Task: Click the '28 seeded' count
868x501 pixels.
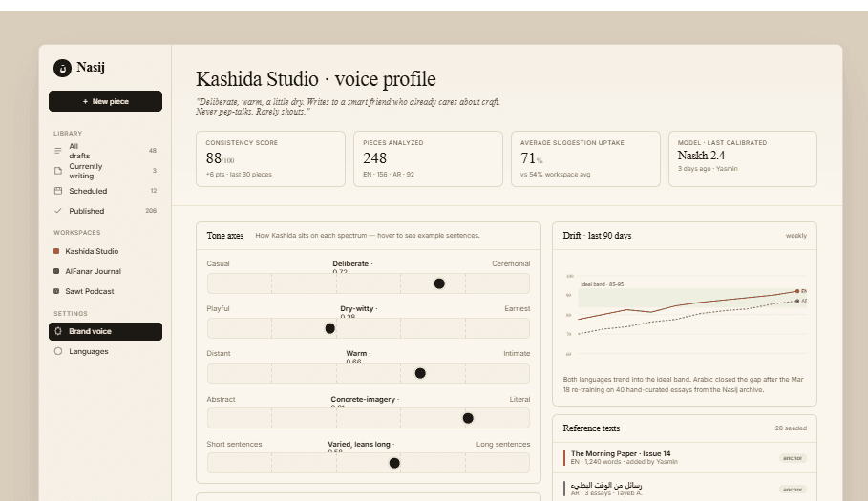Action: 791,428
